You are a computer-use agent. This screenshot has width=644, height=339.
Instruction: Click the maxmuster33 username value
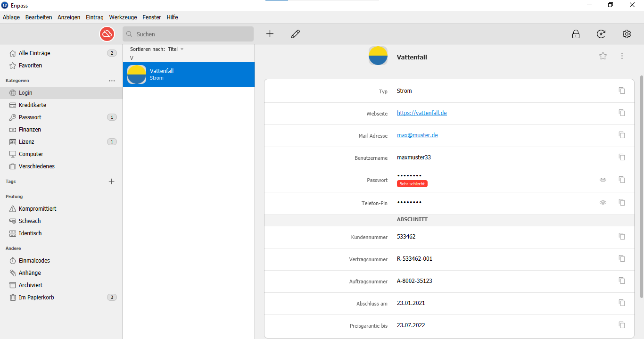pyautogui.click(x=414, y=157)
